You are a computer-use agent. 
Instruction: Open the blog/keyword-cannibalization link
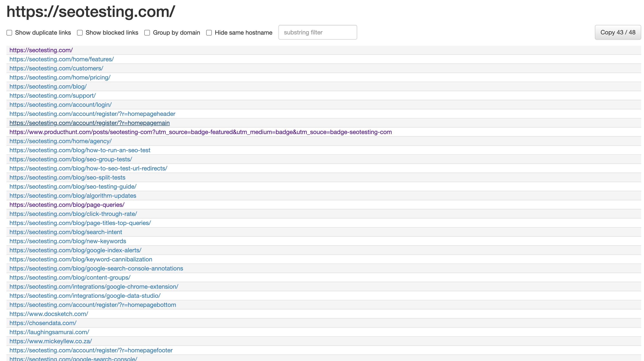(x=81, y=259)
